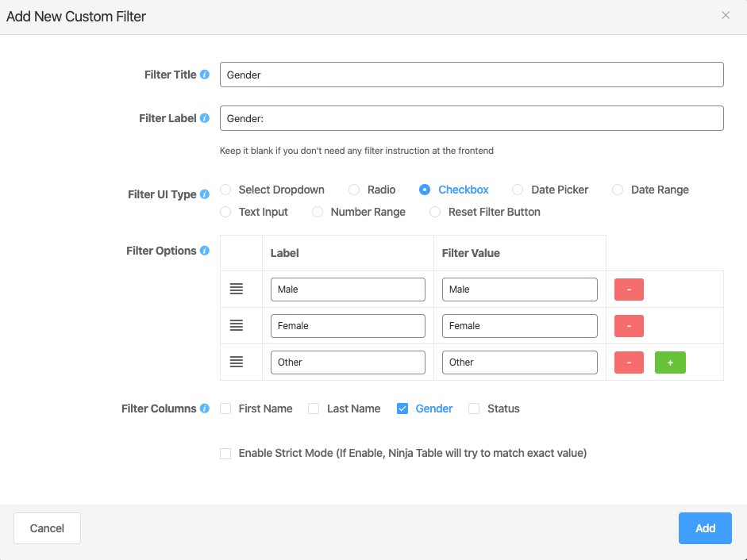Remove the Female filter option row
This screenshot has height=560, width=747.
tap(629, 326)
